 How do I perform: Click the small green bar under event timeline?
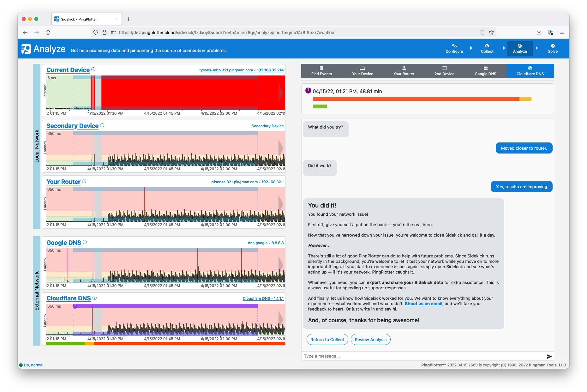[x=320, y=106]
